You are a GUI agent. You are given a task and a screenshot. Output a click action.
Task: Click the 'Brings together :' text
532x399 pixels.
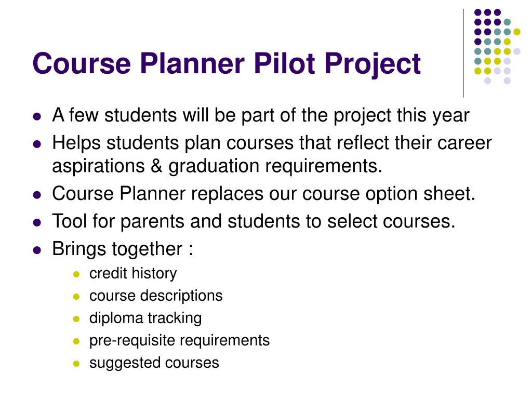point(123,249)
